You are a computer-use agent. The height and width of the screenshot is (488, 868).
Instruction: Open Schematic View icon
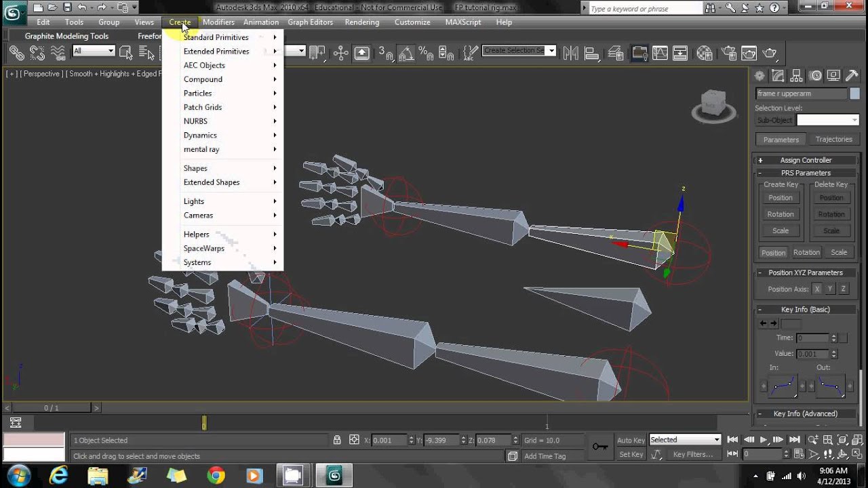680,53
